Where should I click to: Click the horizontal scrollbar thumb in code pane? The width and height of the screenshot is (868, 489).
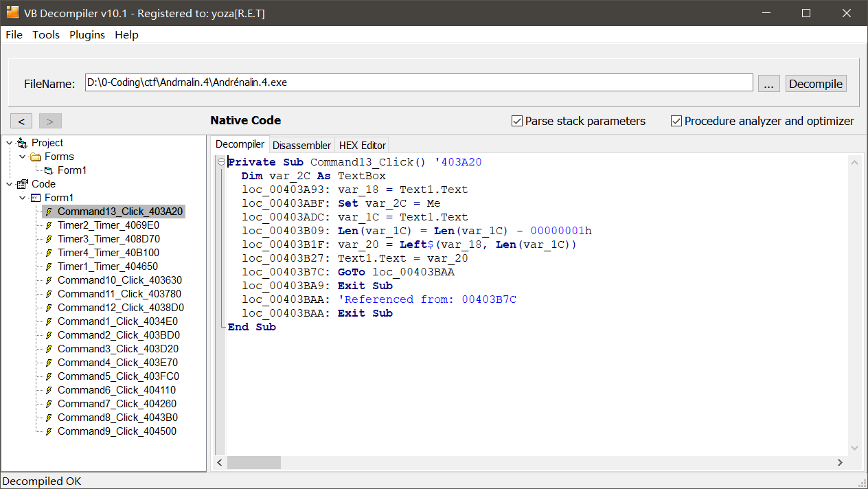253,463
